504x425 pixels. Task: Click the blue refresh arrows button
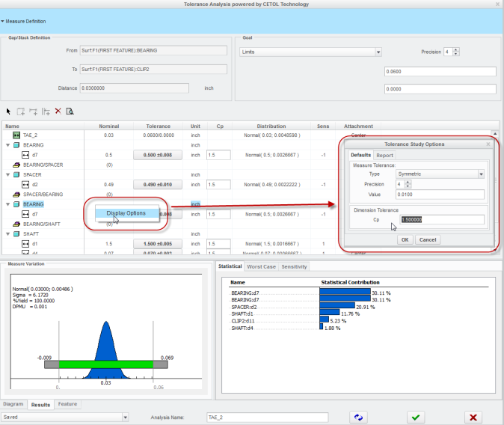tap(360, 417)
